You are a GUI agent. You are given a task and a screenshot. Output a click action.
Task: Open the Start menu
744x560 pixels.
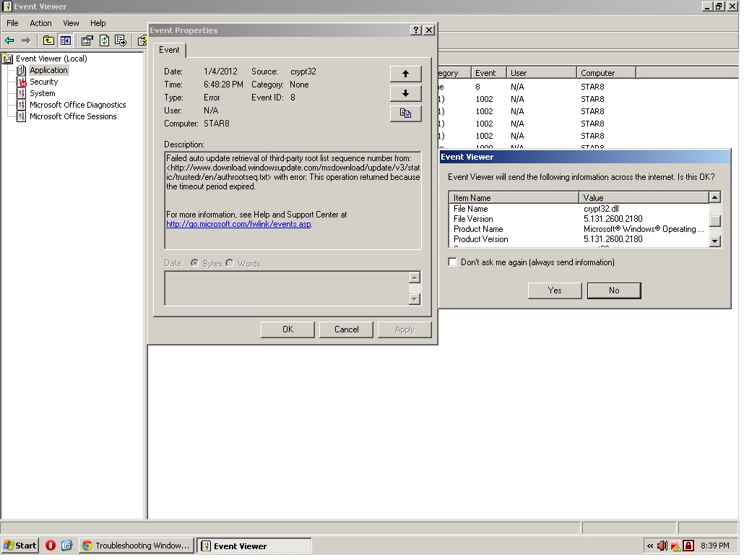(x=20, y=546)
